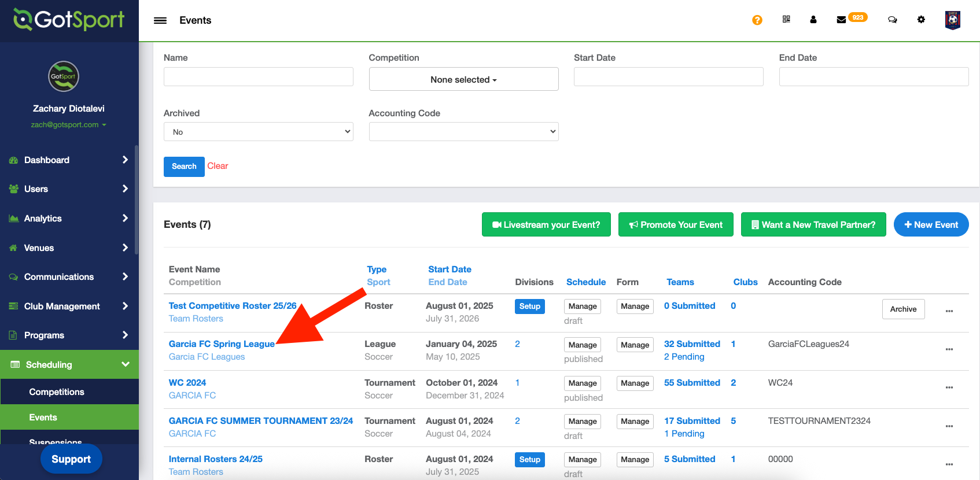Screen dimensions: 980x480
Task: Open the mail inbox envelope icon
Action: click(x=842, y=20)
